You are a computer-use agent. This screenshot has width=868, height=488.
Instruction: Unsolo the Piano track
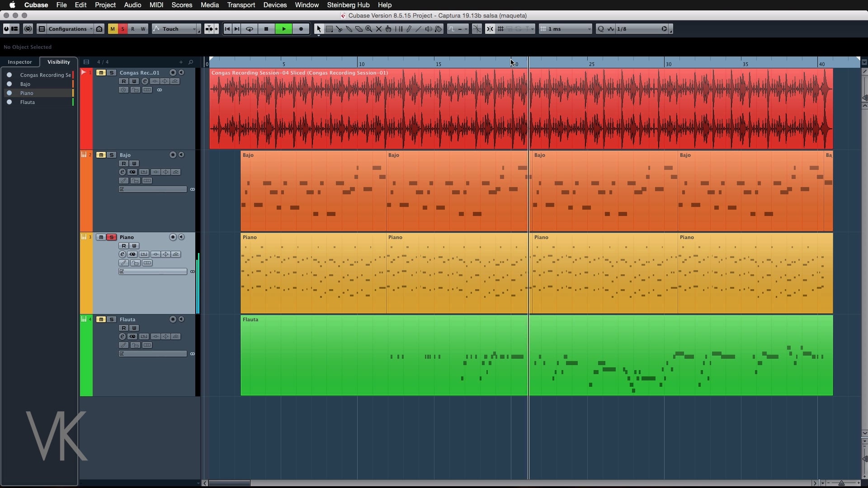coord(111,237)
